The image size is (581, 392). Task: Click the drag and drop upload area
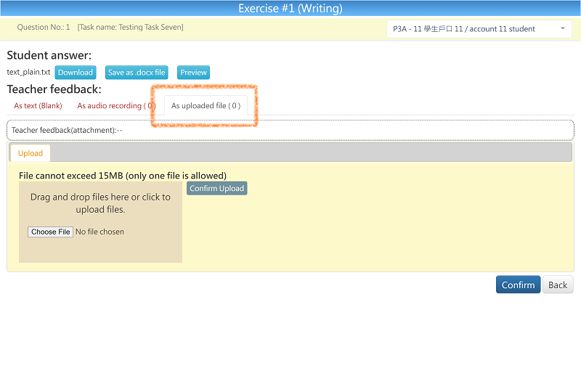click(x=100, y=203)
